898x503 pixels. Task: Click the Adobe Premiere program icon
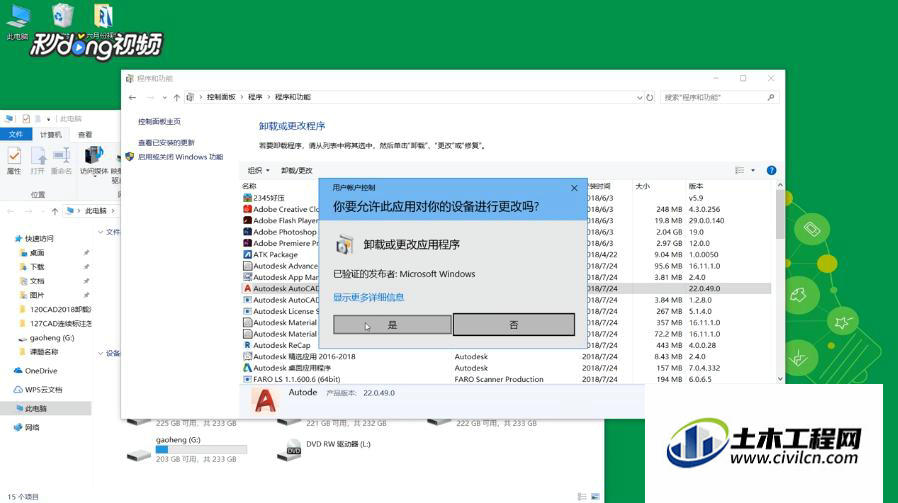[x=247, y=243]
